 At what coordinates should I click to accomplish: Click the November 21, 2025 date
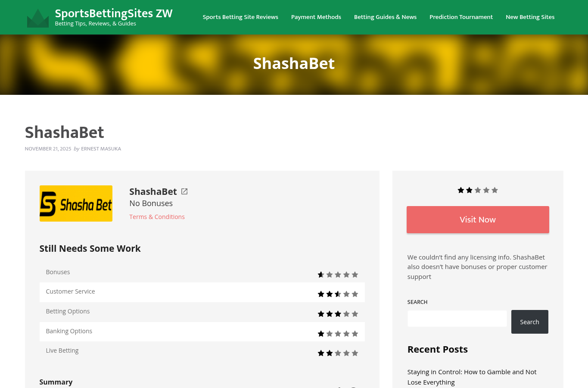48,149
